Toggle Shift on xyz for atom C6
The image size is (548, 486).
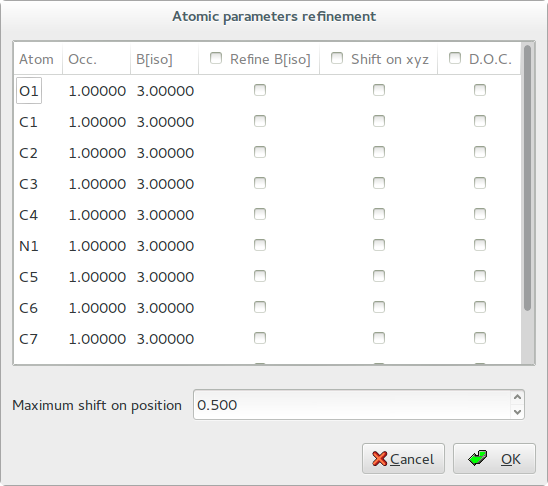(379, 307)
